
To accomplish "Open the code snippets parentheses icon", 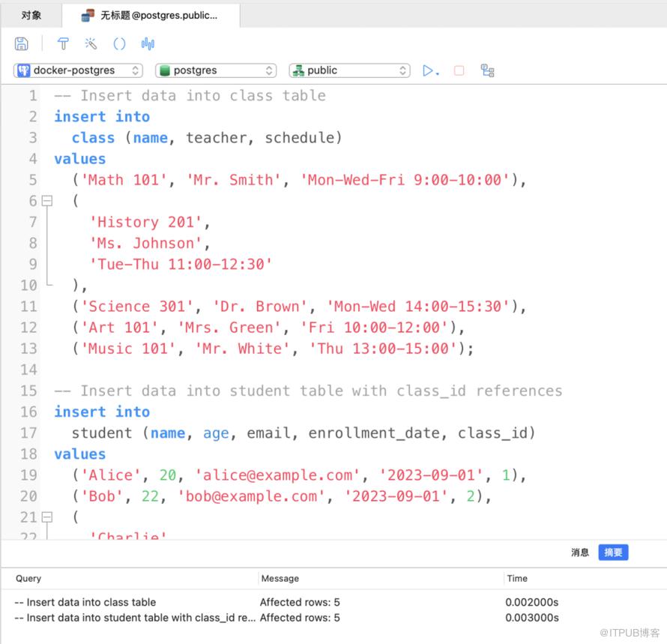I will coord(119,43).
